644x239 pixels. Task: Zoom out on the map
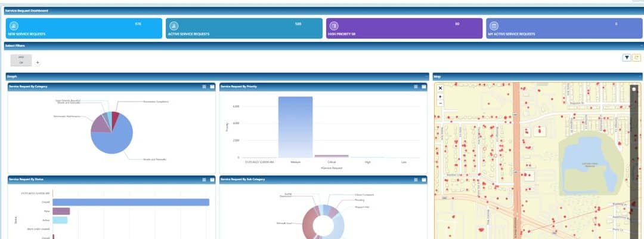[x=440, y=103]
